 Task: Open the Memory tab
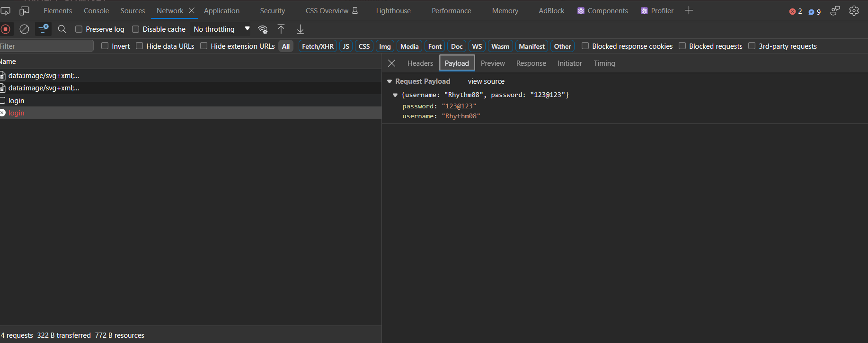coord(505,10)
